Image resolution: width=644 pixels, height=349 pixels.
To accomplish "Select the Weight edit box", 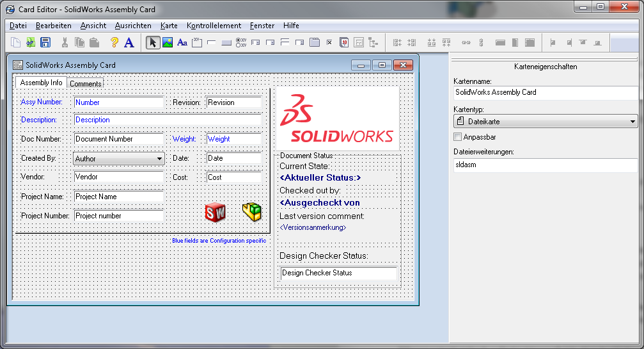I will pyautogui.click(x=234, y=139).
